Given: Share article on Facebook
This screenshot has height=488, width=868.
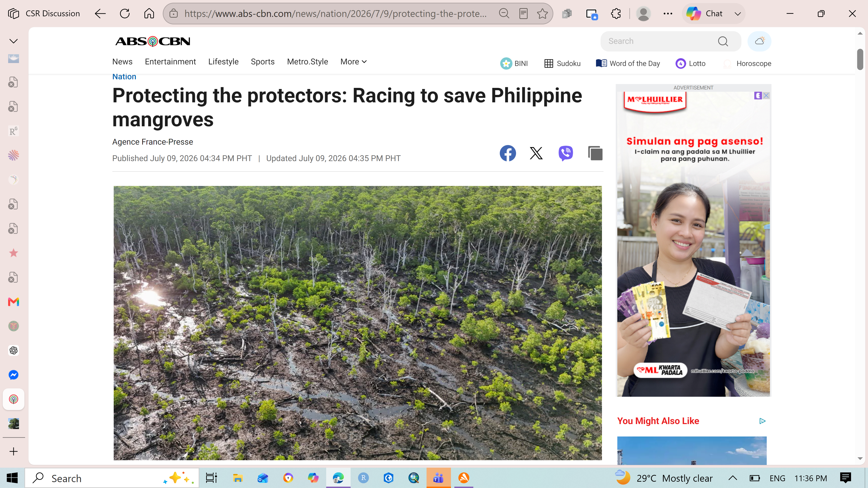Looking at the screenshot, I should point(507,153).
